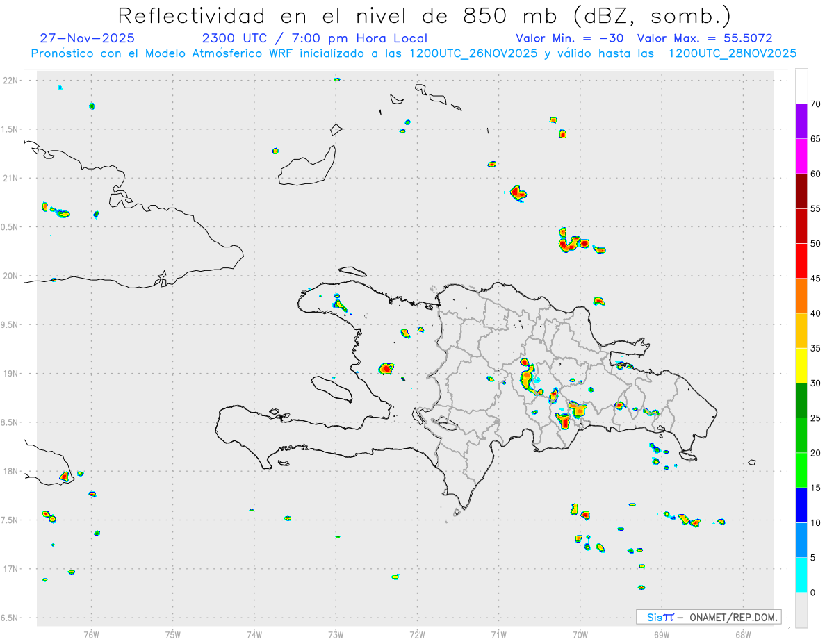Click the "22N" latitude label

[12, 81]
